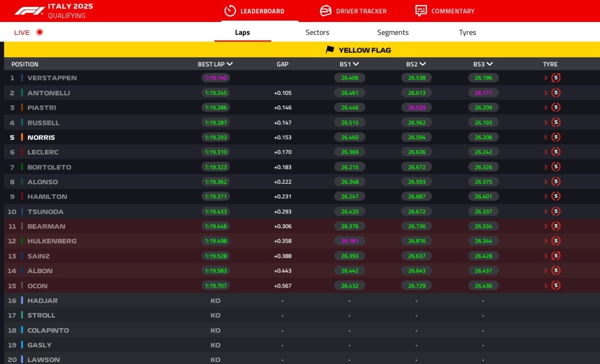Click Norris's soft tyre compound icon
The image size is (600, 364).
tap(555, 137)
